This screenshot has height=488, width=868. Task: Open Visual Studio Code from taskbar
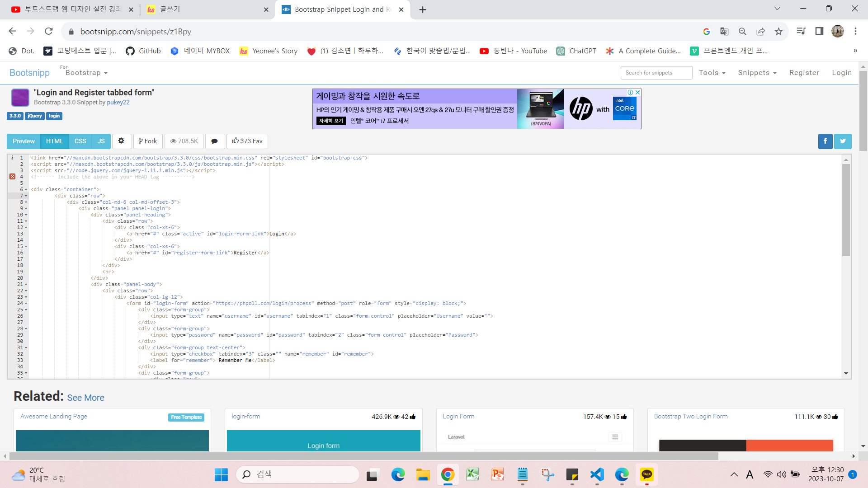597,474
